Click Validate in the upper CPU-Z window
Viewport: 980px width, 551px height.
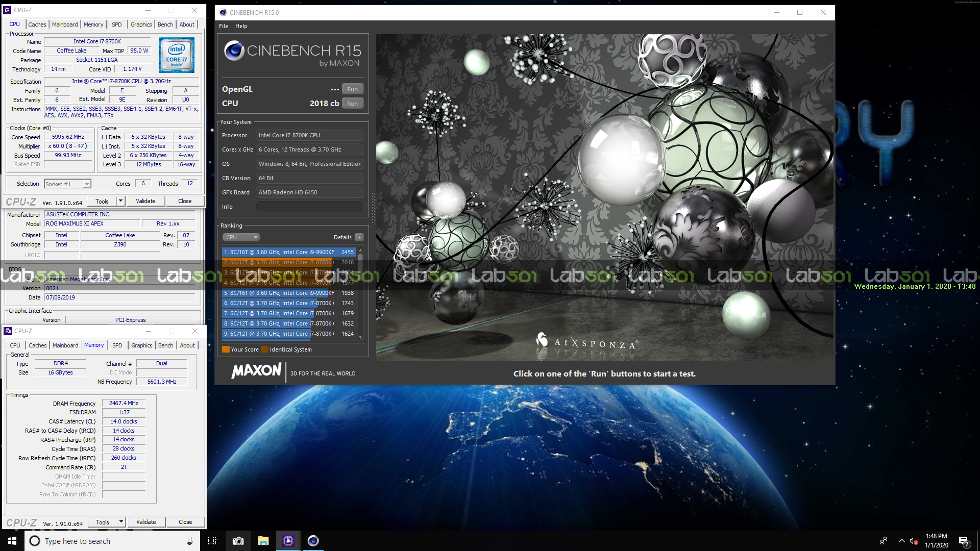click(x=145, y=201)
